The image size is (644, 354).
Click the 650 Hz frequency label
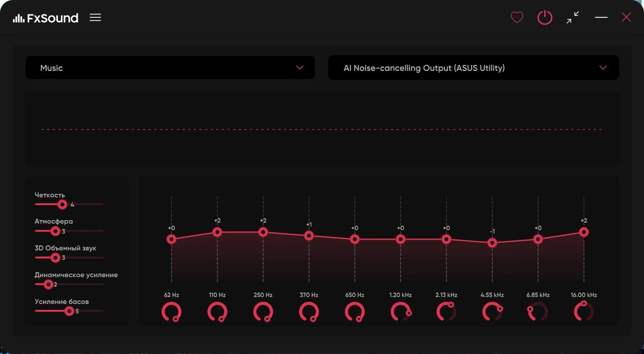click(x=354, y=295)
